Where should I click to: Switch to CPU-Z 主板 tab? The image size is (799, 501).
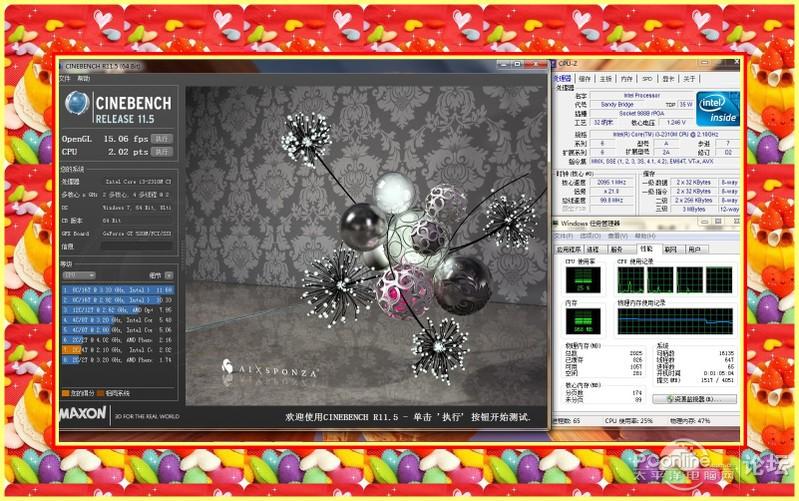tap(605, 78)
